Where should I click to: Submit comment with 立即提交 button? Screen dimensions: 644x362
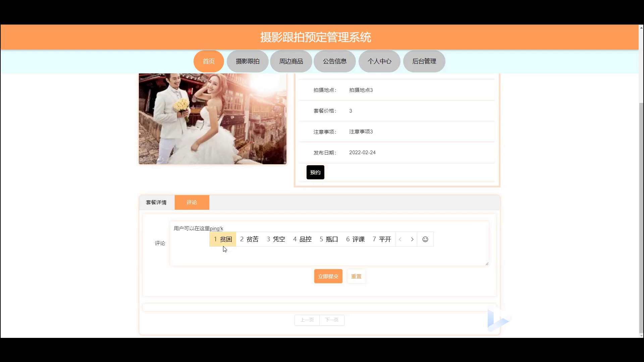[x=328, y=276]
